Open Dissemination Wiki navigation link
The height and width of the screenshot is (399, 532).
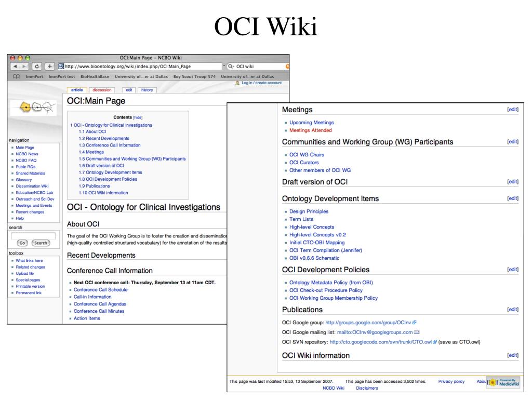click(x=32, y=187)
